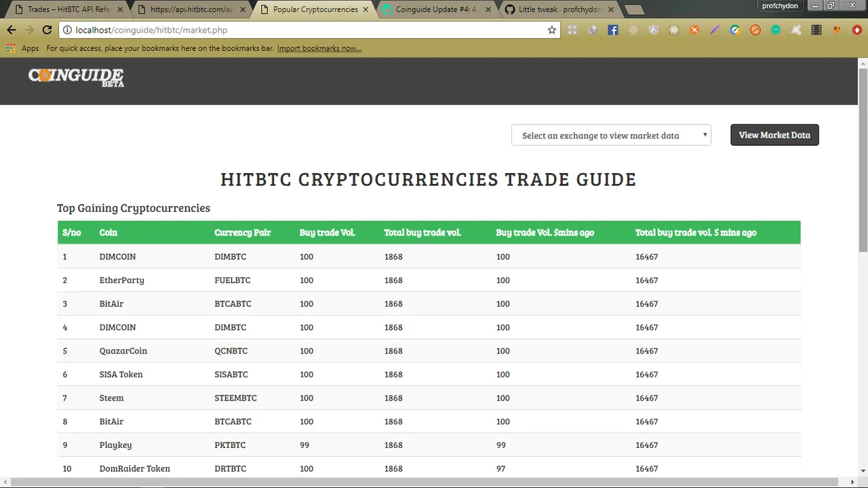This screenshot has height=488, width=868.
Task: Click the View Market Data button
Action: click(774, 135)
